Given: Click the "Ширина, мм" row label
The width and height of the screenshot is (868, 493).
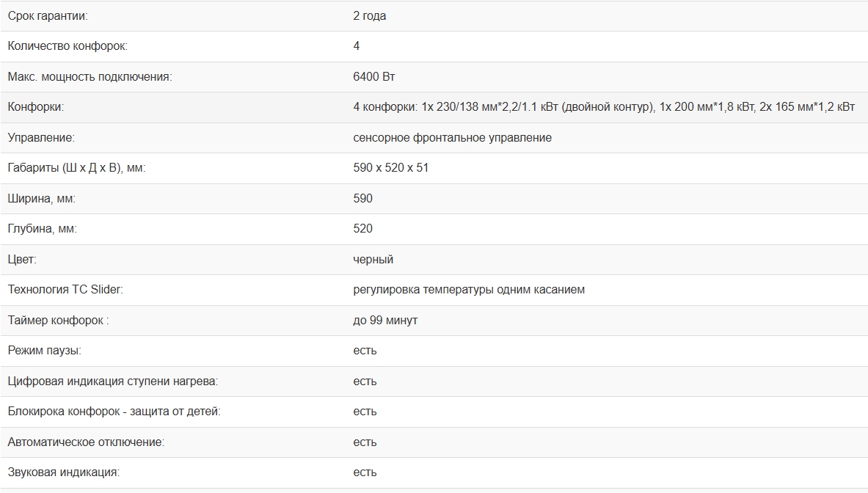Looking at the screenshot, I should [x=41, y=198].
